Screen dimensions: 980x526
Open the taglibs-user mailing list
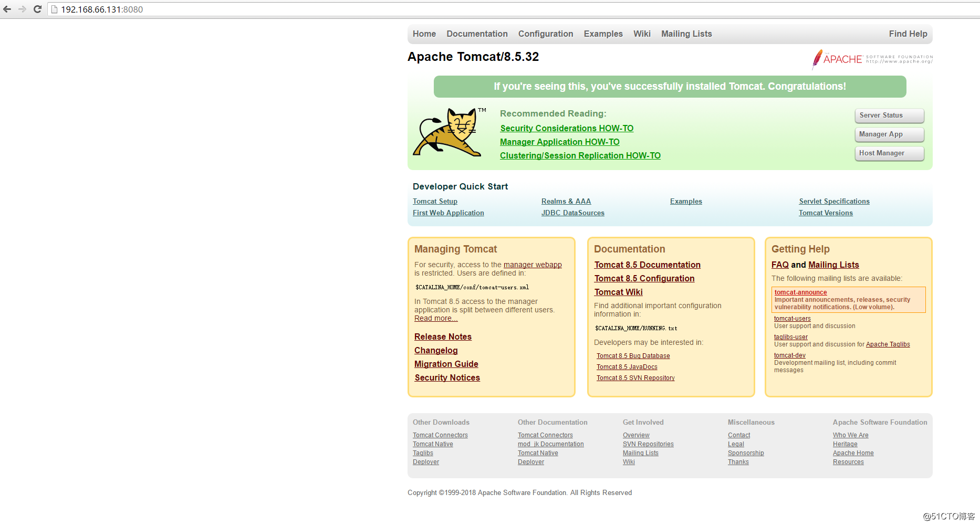(x=791, y=337)
